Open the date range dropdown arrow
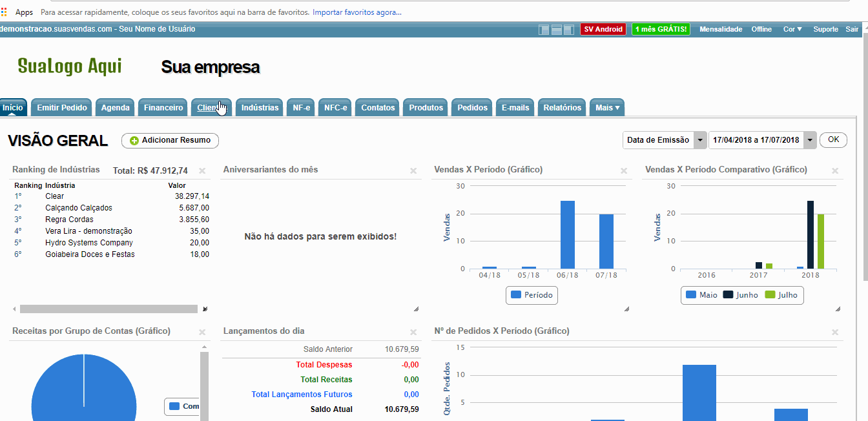Viewport: 868px width, 421px height. tap(810, 140)
